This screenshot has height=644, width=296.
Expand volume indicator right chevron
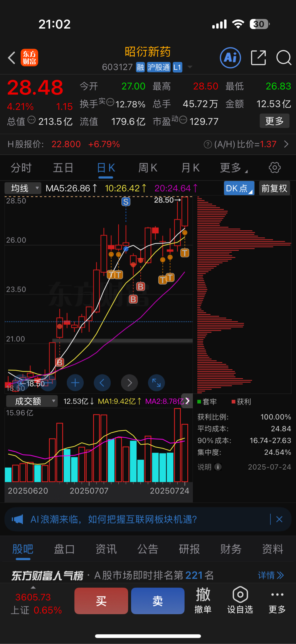tap(187, 401)
